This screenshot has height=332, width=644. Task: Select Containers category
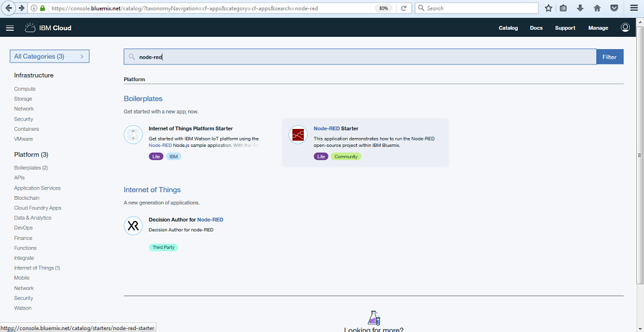coord(26,129)
